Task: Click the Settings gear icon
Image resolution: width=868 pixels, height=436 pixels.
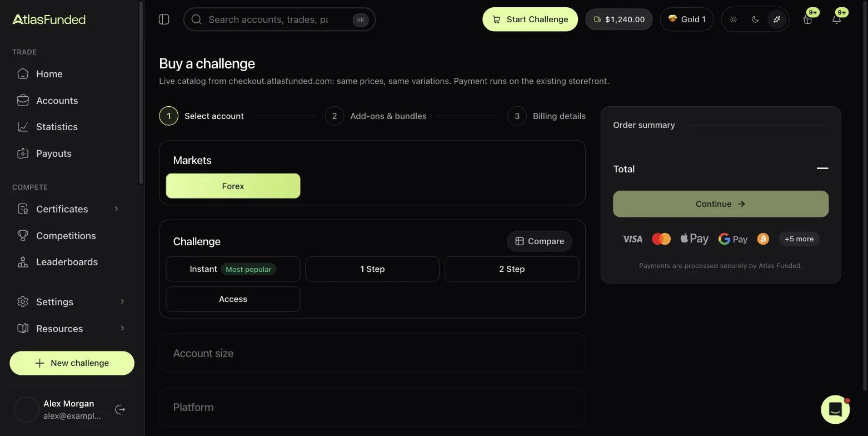Action: (x=23, y=302)
